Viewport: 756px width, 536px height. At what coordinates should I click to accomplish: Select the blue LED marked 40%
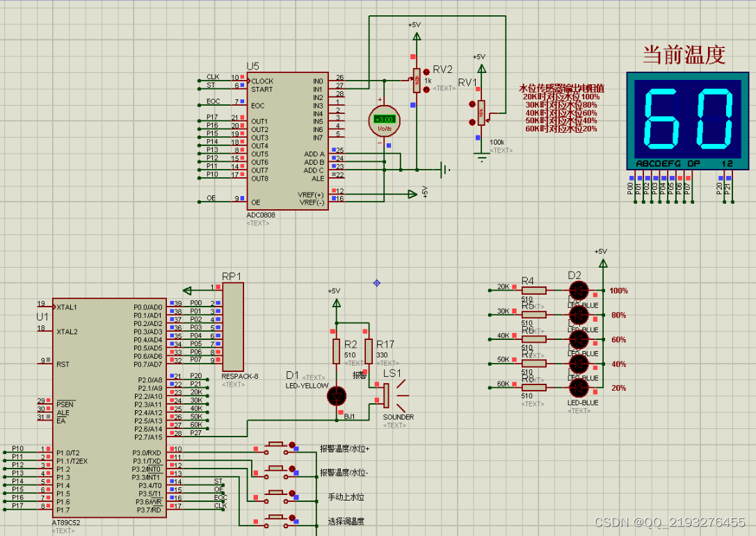(x=579, y=364)
